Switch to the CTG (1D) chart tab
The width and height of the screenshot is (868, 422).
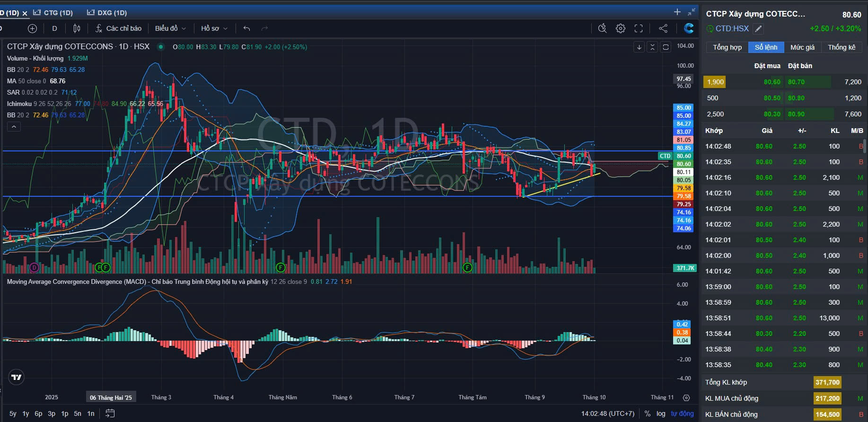58,13
